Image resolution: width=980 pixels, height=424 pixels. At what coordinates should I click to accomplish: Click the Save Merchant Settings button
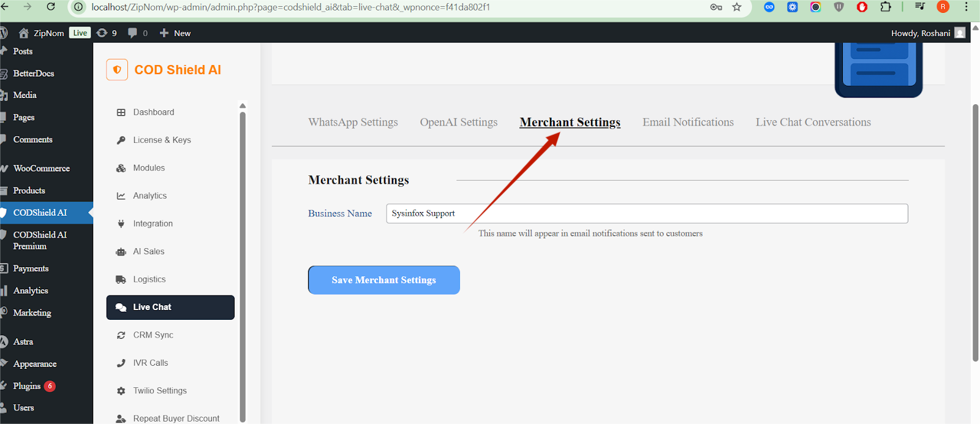pyautogui.click(x=383, y=280)
